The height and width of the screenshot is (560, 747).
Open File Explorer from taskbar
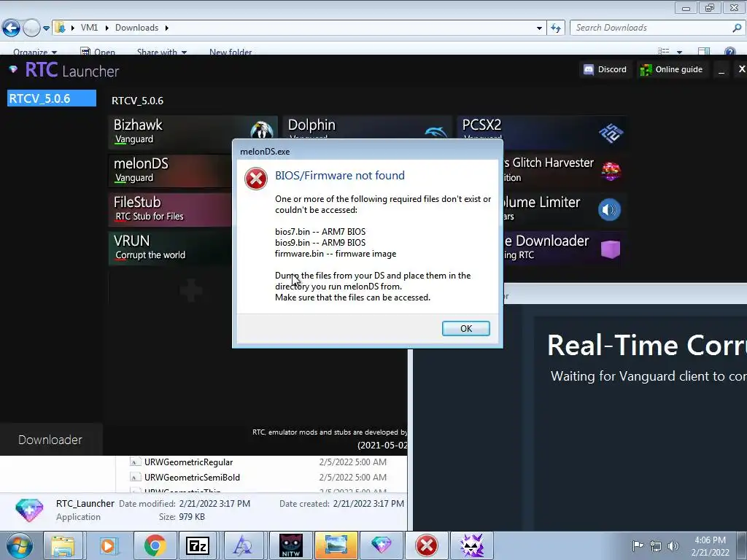[63, 545]
